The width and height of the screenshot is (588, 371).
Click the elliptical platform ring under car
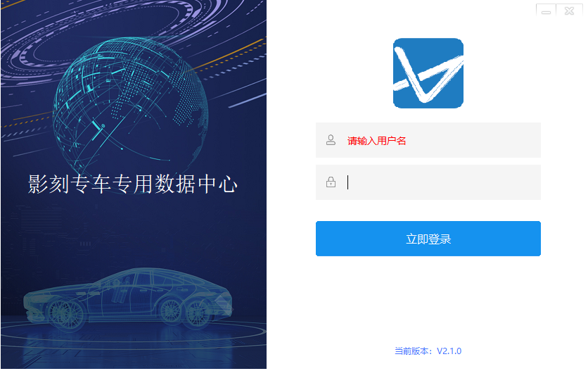[x=133, y=335]
